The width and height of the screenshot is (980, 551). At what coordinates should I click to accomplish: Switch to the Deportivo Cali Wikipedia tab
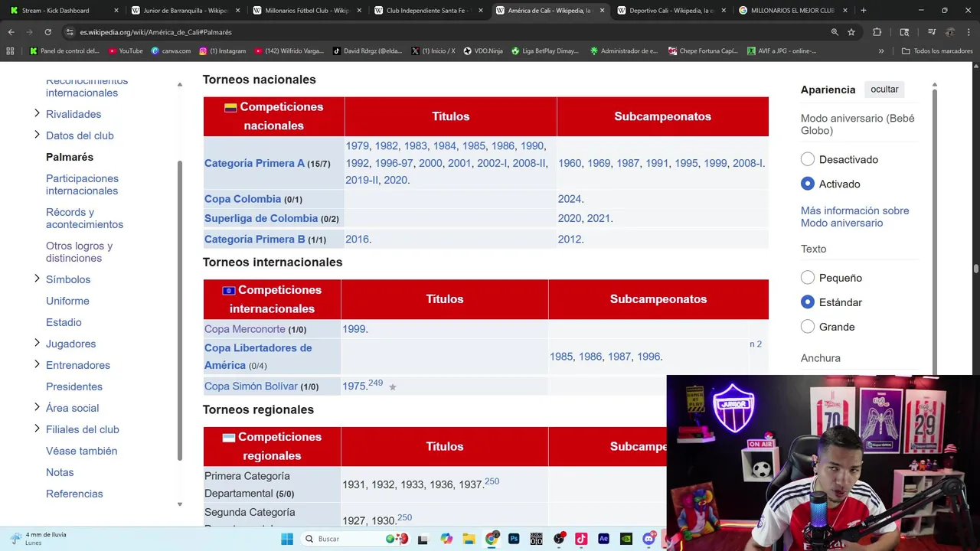click(x=671, y=10)
